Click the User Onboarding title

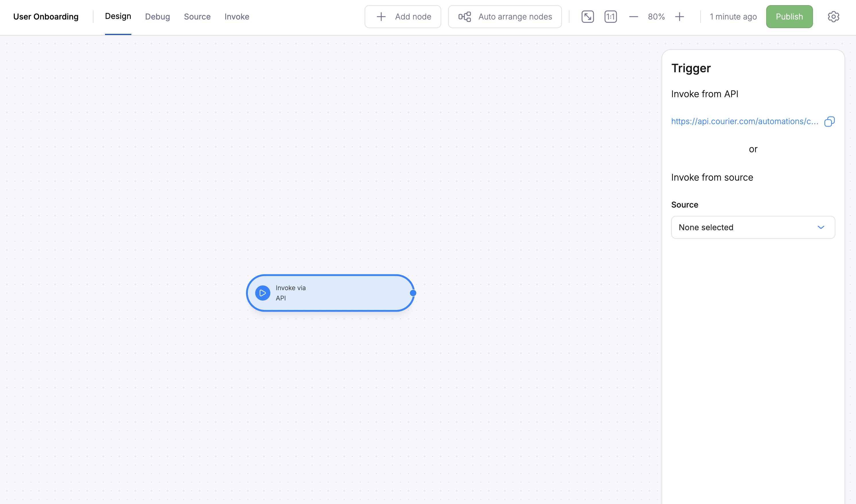tap(46, 16)
